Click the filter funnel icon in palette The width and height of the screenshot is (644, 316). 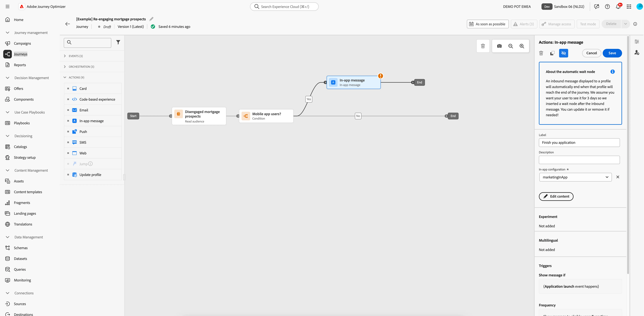(118, 42)
